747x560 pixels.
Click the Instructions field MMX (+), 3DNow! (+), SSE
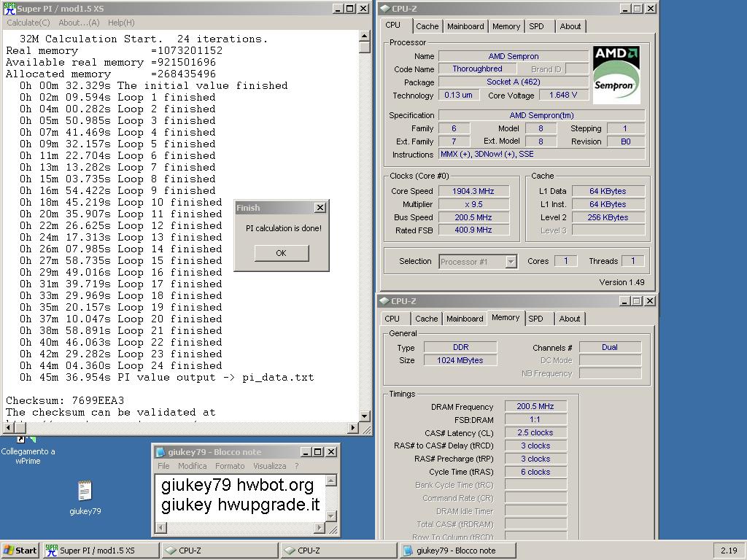point(542,155)
